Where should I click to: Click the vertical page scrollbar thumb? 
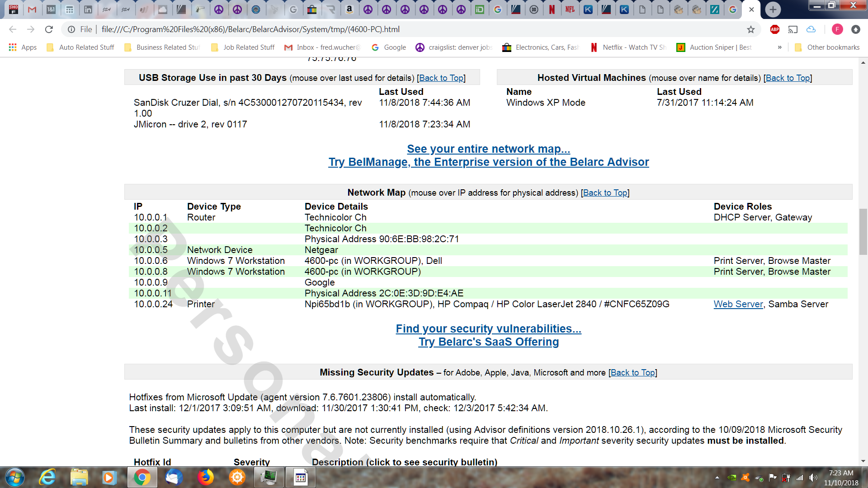[863, 232]
